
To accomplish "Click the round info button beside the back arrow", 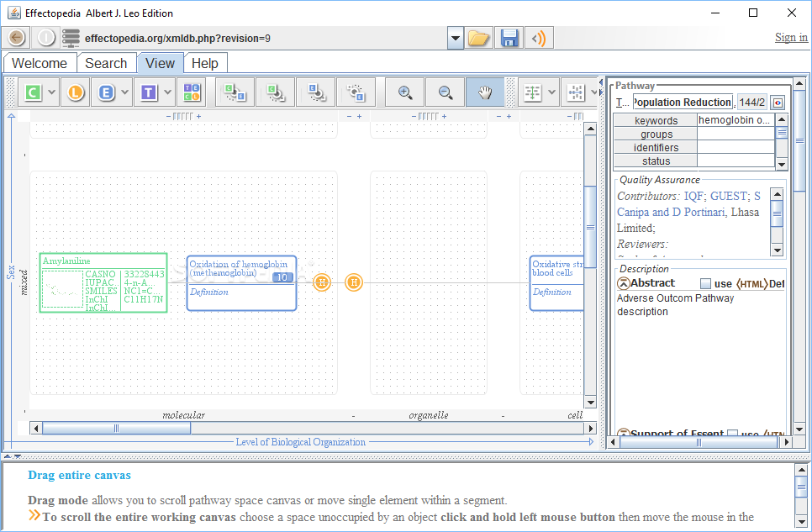I will coord(46,38).
